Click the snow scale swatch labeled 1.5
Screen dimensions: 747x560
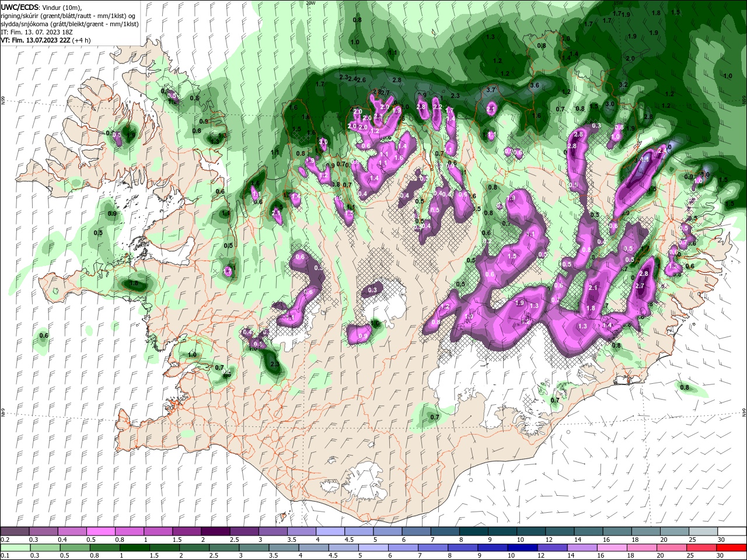[186, 531]
